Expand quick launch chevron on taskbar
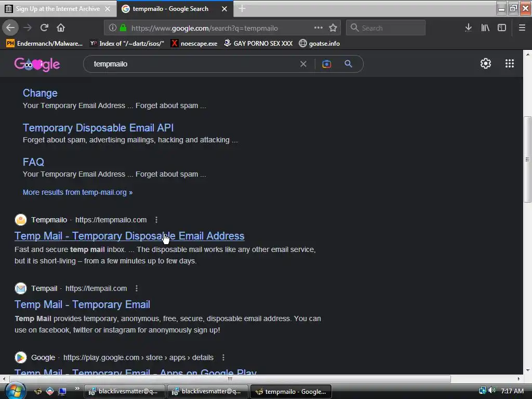The image size is (532, 399). click(77, 389)
